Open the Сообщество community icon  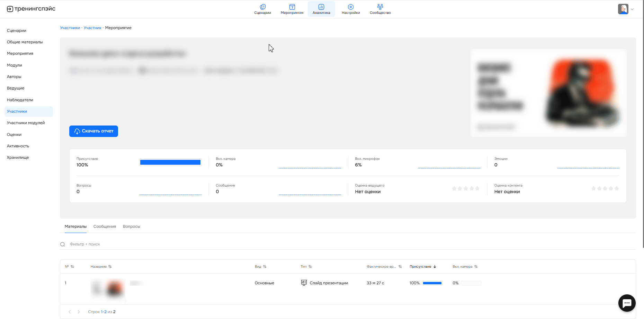pyautogui.click(x=380, y=7)
